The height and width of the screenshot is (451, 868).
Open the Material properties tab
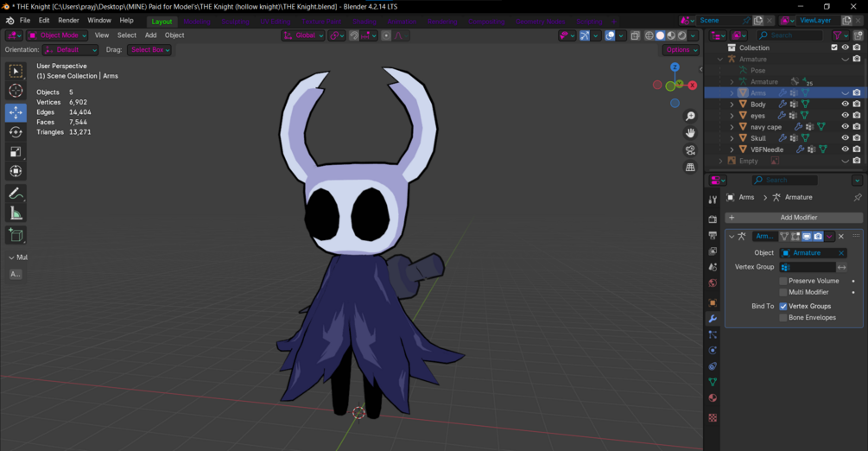713,397
